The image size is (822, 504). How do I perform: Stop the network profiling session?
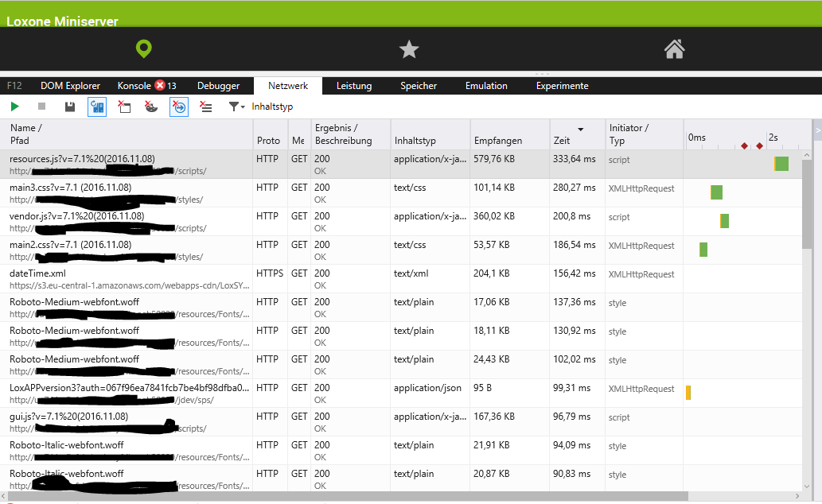click(42, 107)
